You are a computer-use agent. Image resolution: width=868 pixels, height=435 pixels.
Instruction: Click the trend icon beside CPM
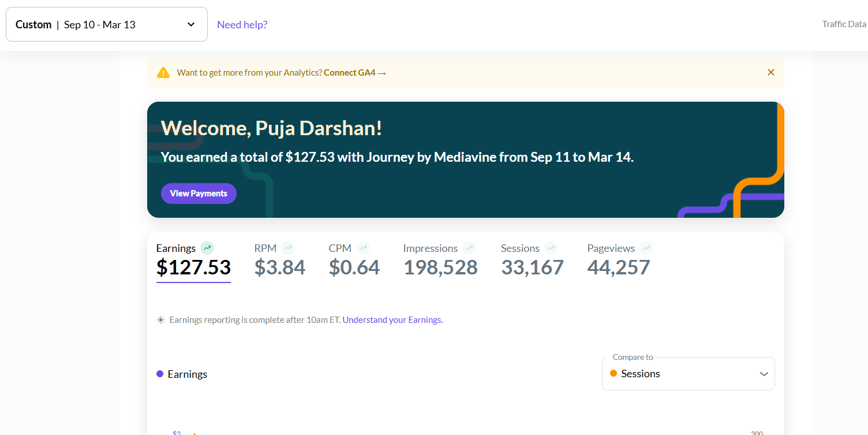click(362, 248)
